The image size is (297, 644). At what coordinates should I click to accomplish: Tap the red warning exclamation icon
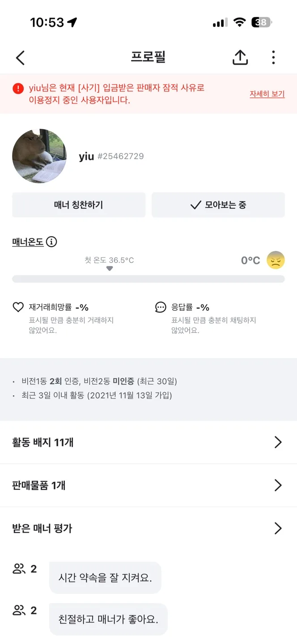(18, 89)
